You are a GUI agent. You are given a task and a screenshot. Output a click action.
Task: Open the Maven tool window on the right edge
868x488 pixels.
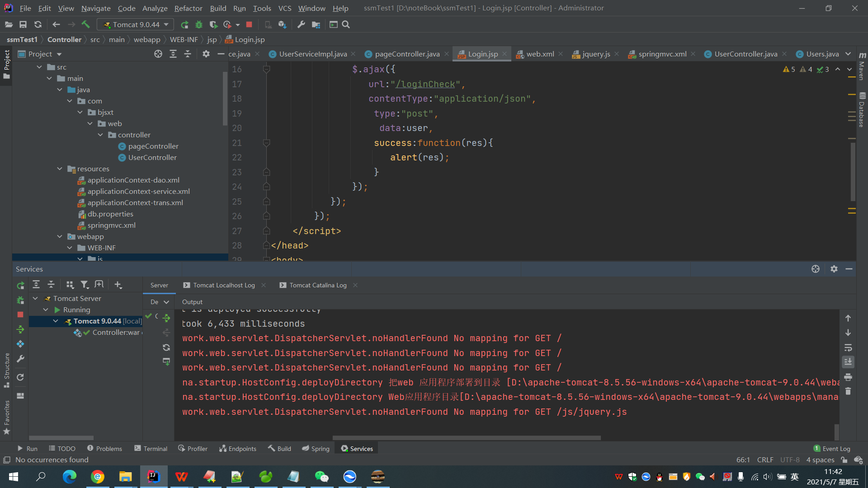coord(862,66)
